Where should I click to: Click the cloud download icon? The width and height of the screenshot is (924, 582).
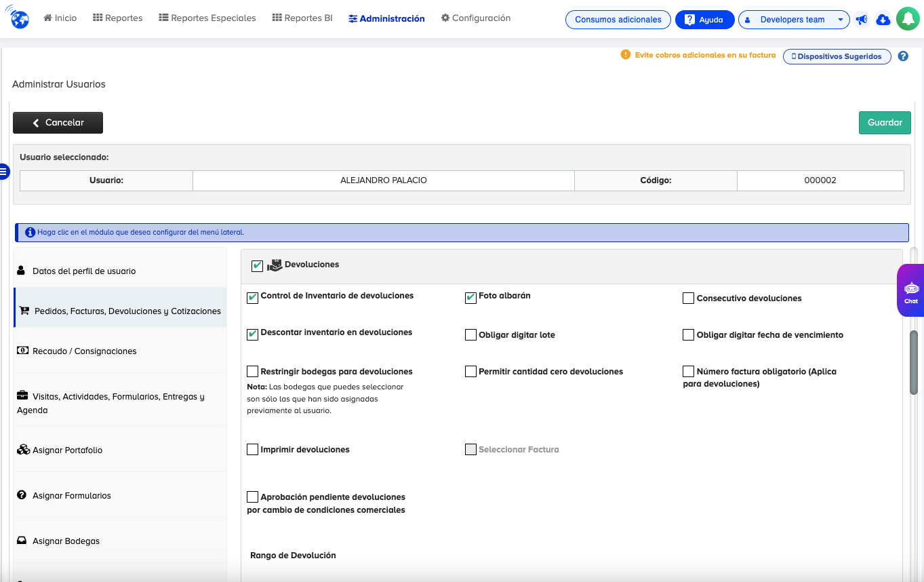[883, 20]
